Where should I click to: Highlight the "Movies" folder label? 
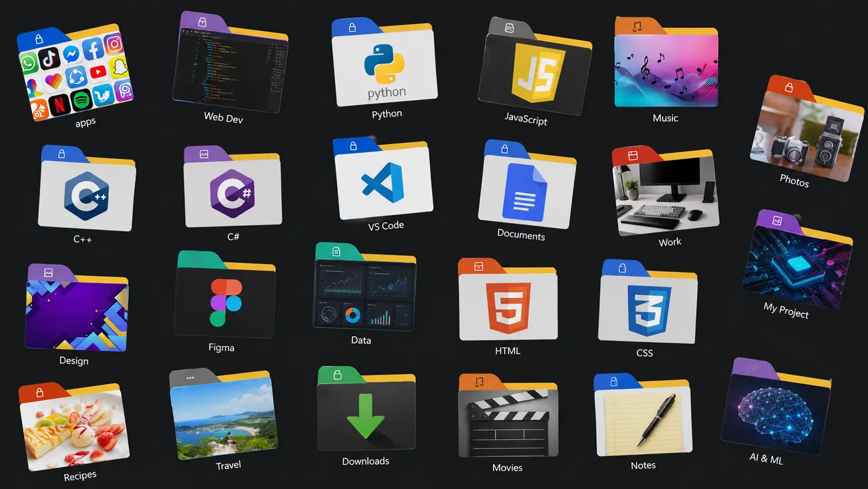[x=507, y=468]
